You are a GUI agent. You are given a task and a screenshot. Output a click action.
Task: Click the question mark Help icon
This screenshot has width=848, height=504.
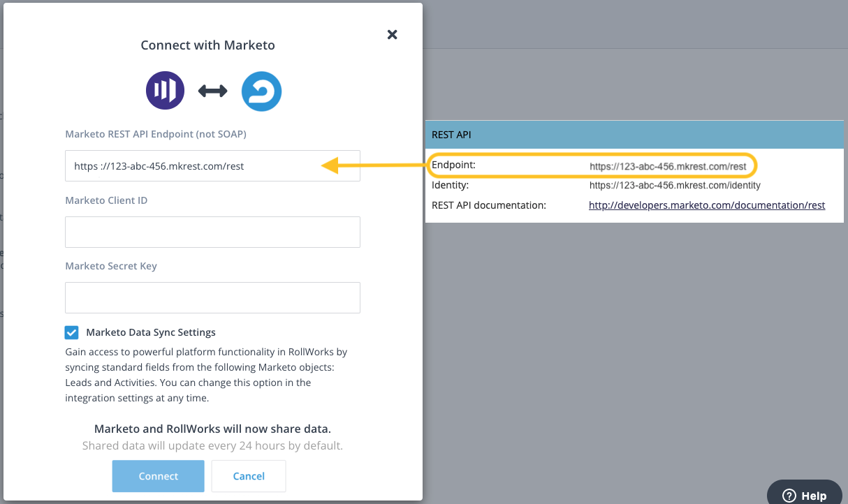coord(789,496)
